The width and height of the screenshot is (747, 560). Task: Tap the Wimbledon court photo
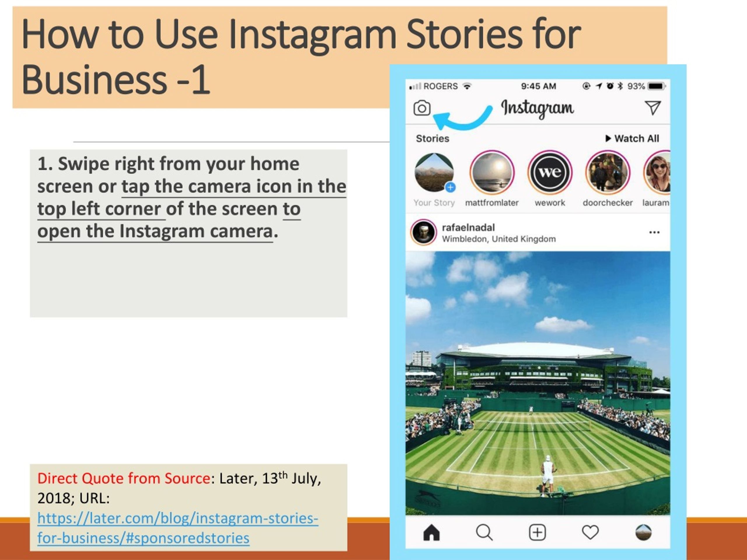[538, 383]
